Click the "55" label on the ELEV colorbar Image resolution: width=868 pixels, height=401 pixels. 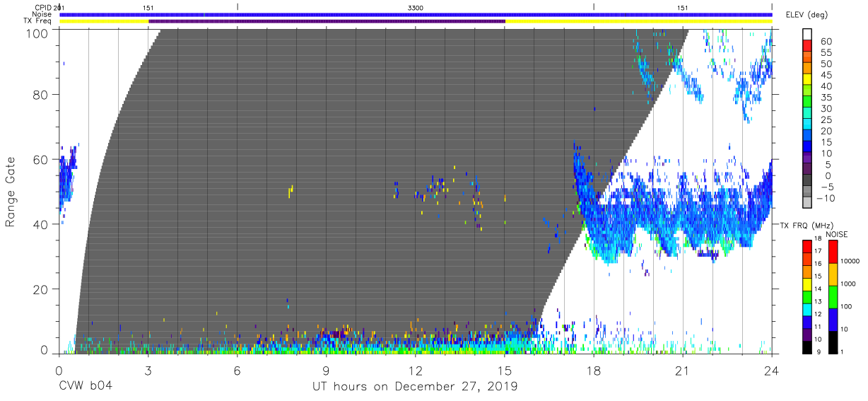826,52
